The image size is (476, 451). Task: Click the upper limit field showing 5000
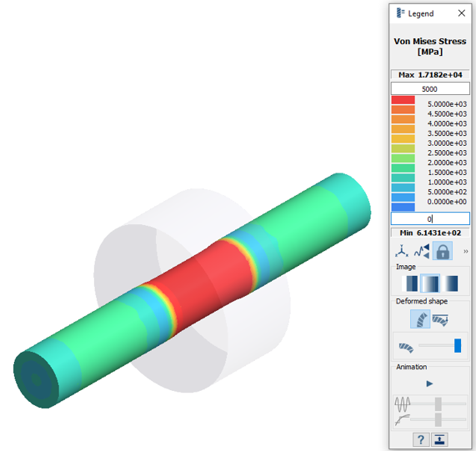[x=430, y=89]
